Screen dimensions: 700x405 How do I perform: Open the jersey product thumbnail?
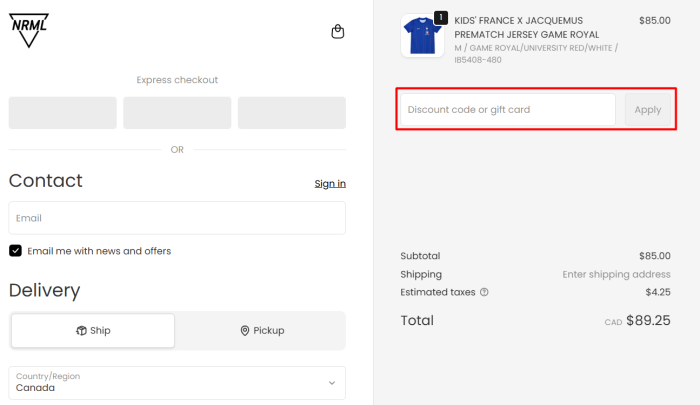click(x=422, y=35)
